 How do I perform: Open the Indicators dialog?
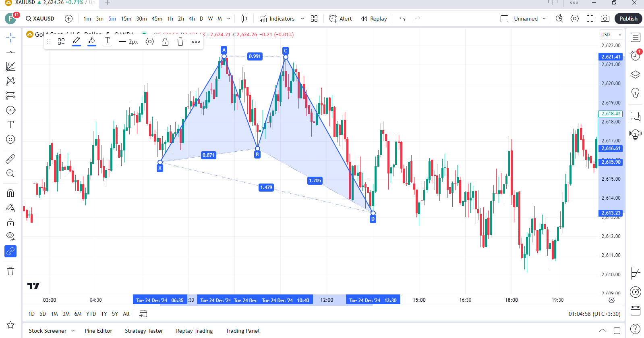[277, 19]
